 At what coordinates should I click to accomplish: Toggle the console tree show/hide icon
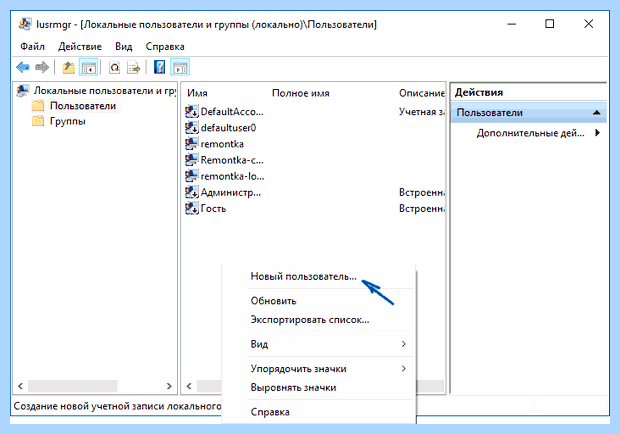tap(89, 68)
